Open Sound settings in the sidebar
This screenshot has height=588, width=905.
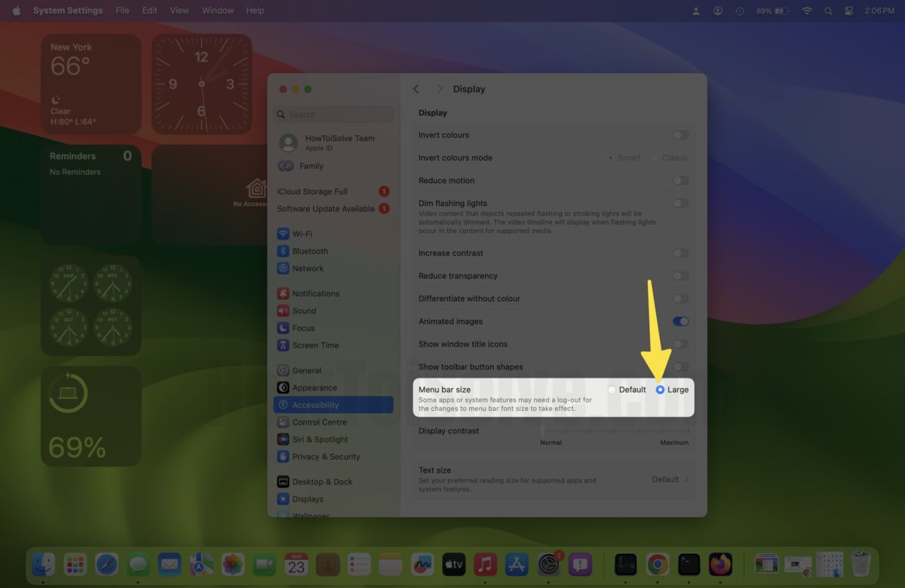tap(305, 311)
